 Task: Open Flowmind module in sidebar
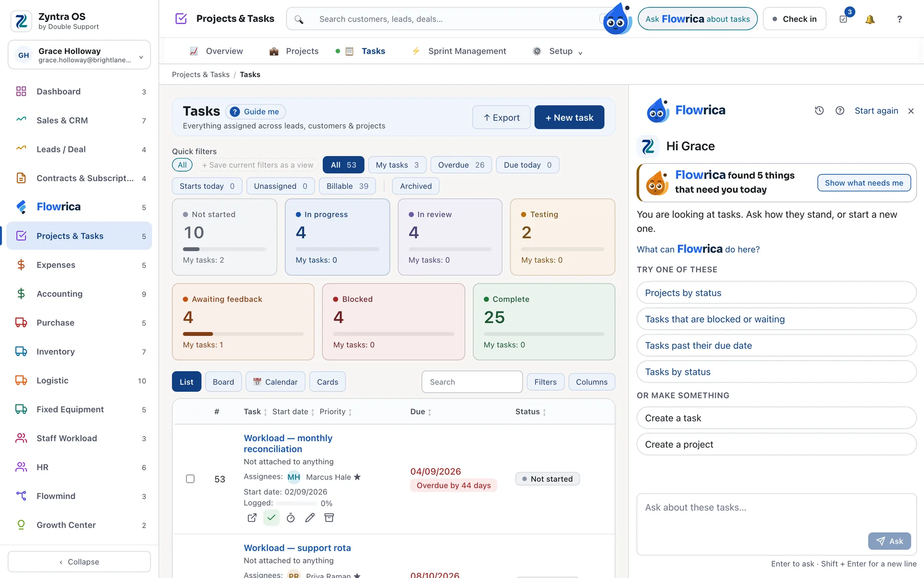(x=79, y=496)
